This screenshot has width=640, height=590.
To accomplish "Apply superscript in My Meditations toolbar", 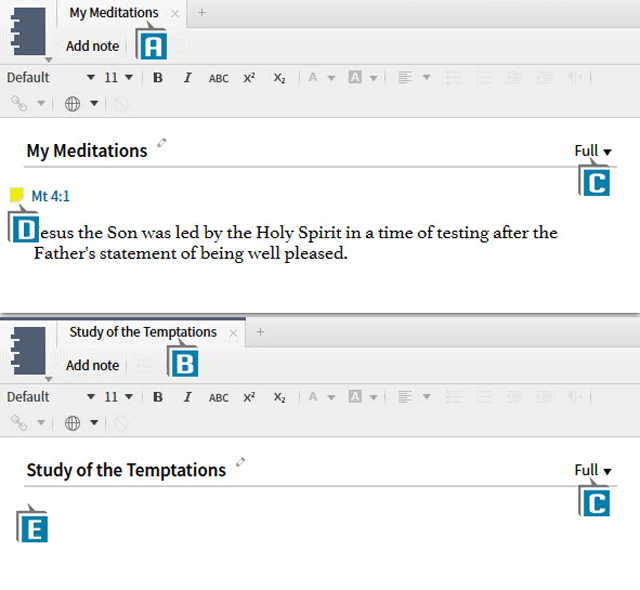I will 249,78.
